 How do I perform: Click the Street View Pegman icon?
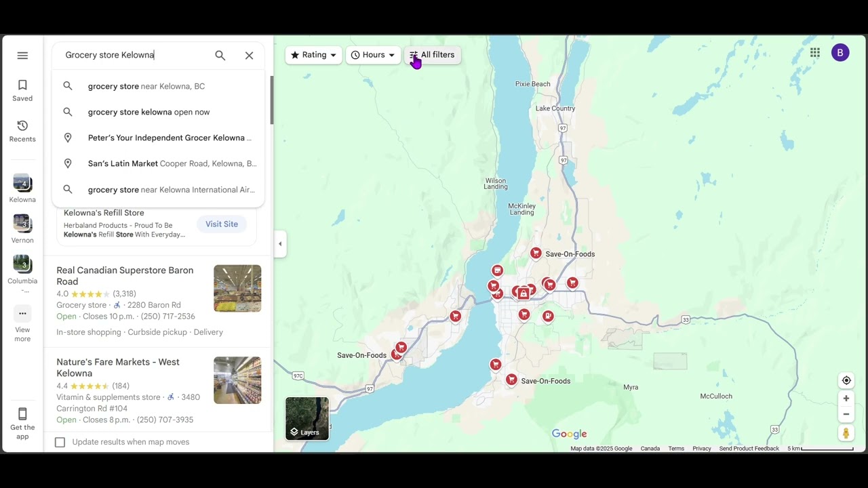tap(846, 432)
